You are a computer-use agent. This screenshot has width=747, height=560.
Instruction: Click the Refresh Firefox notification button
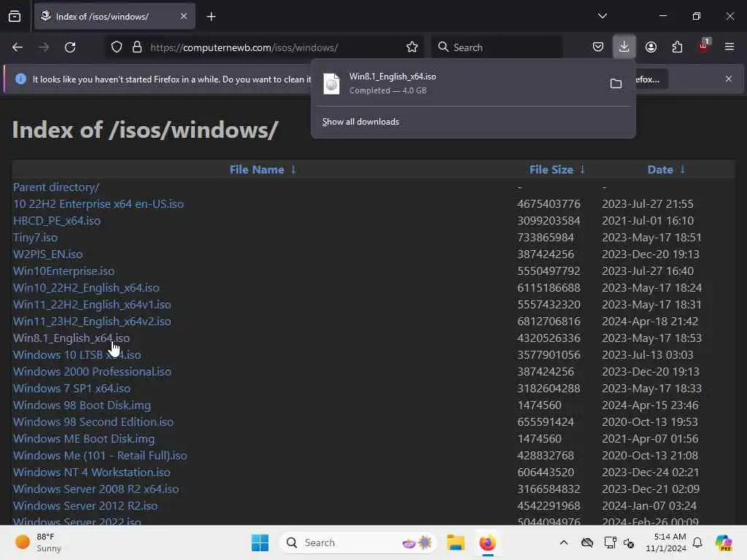pos(651,79)
